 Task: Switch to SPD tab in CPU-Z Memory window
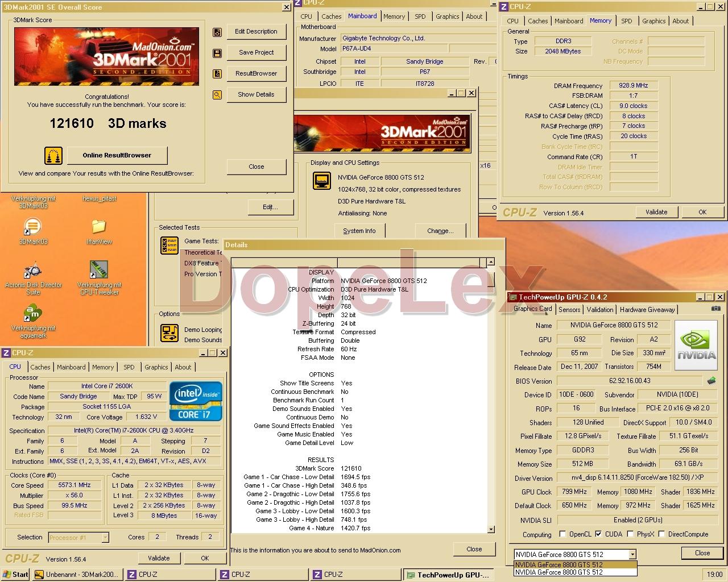(x=626, y=21)
